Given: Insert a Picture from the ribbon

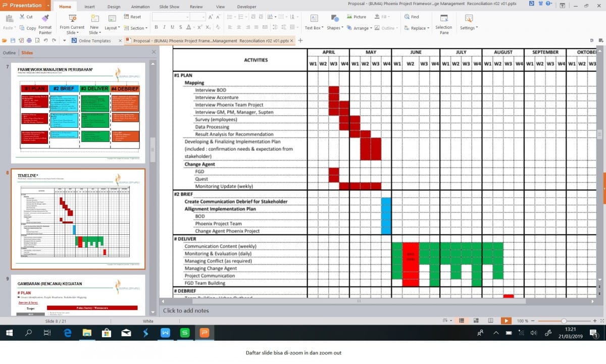Looking at the screenshot, I should [356, 17].
